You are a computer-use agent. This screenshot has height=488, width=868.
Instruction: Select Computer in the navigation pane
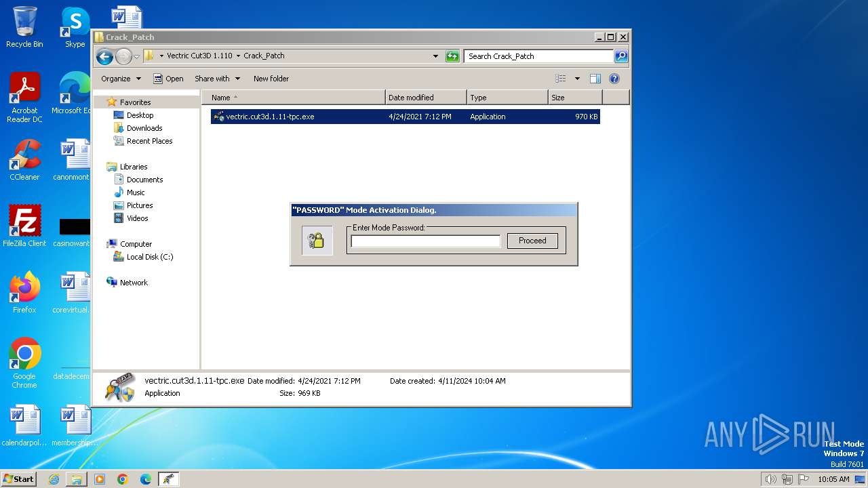click(x=135, y=244)
